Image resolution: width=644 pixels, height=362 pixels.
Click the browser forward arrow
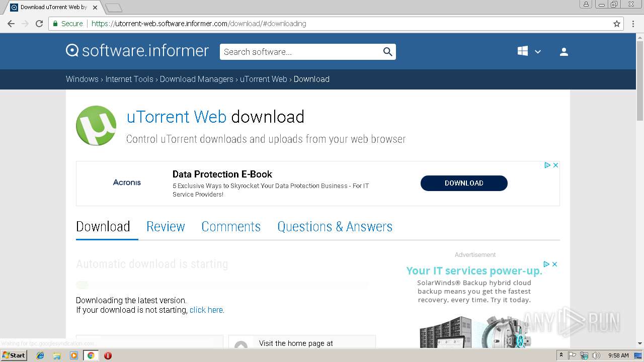pos(25,24)
